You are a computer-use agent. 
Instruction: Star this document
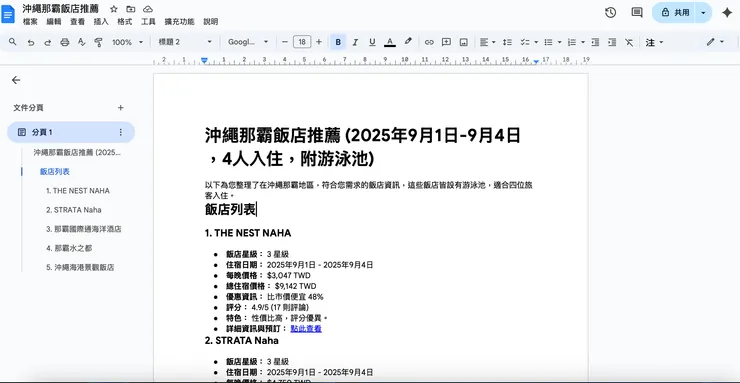pos(114,9)
